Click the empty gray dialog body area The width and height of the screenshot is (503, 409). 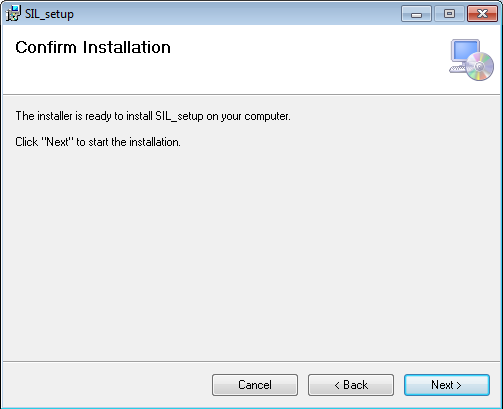pos(251,253)
